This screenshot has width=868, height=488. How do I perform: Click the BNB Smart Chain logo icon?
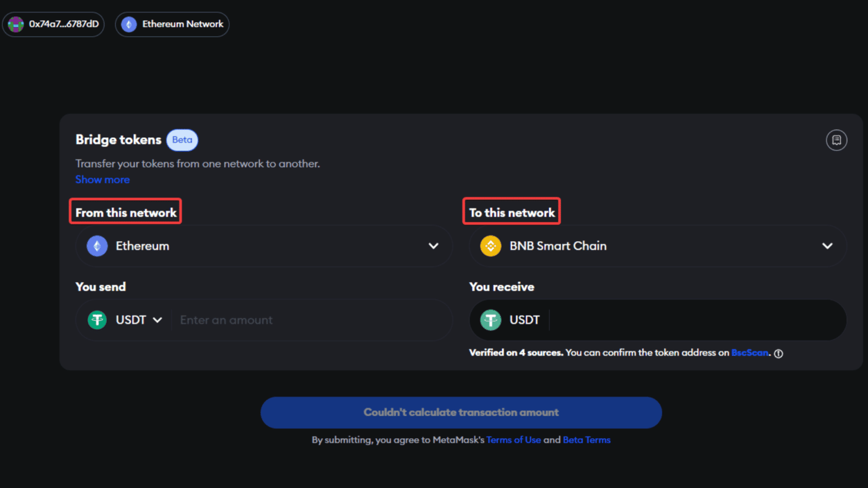tap(491, 246)
